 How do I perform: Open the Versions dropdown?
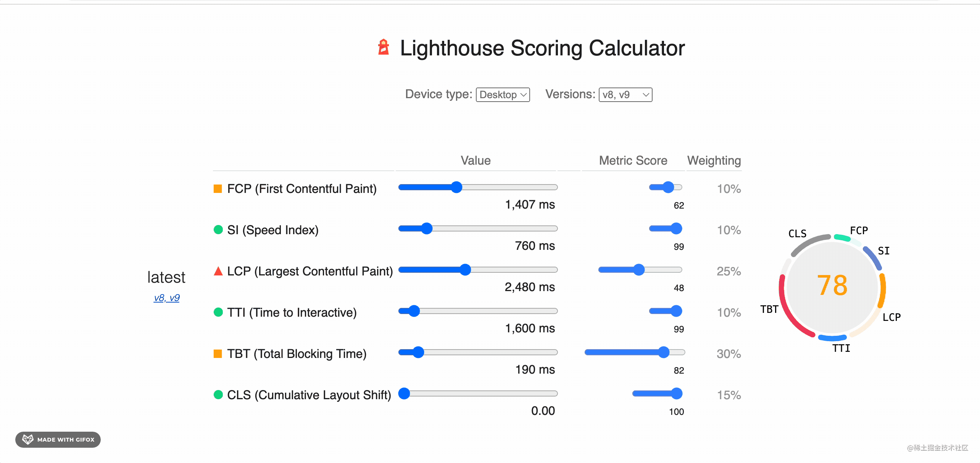pos(625,95)
